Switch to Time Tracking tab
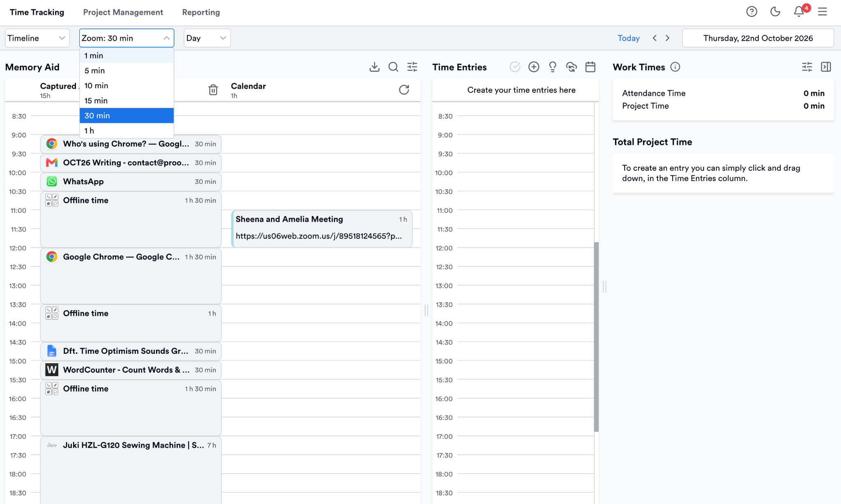Image resolution: width=841 pixels, height=504 pixels. (37, 12)
